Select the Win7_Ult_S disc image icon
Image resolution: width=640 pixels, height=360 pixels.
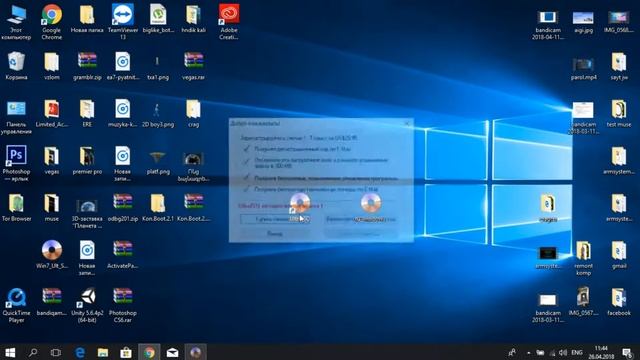[x=51, y=255]
